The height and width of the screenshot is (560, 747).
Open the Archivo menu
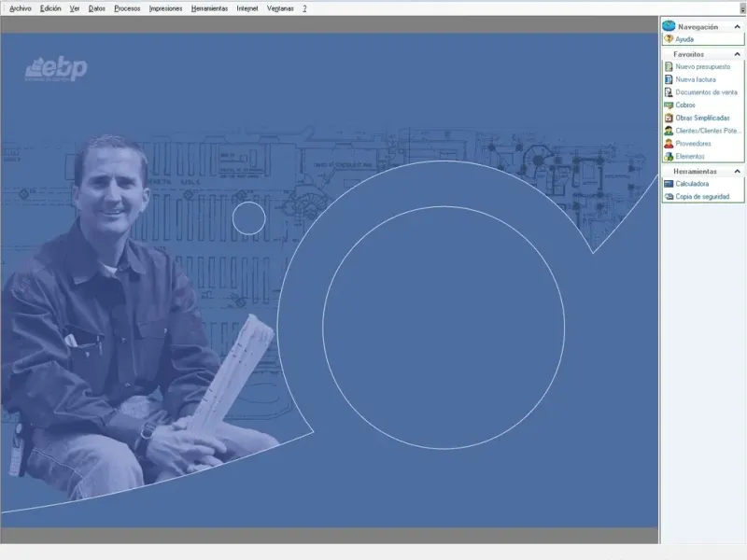pos(20,8)
